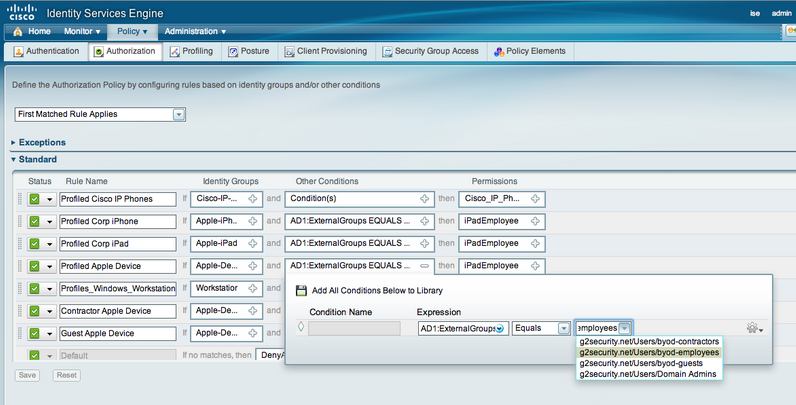Click the gear icon in conditions popup

[754, 328]
